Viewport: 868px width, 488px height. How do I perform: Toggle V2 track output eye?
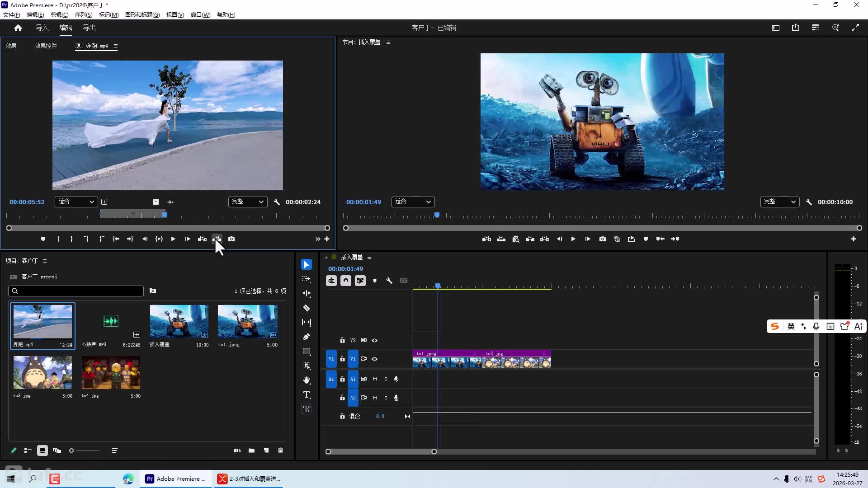pos(374,340)
